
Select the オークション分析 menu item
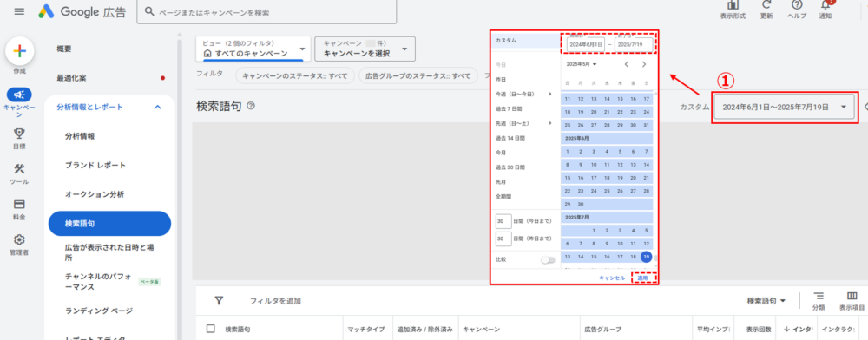click(95, 194)
